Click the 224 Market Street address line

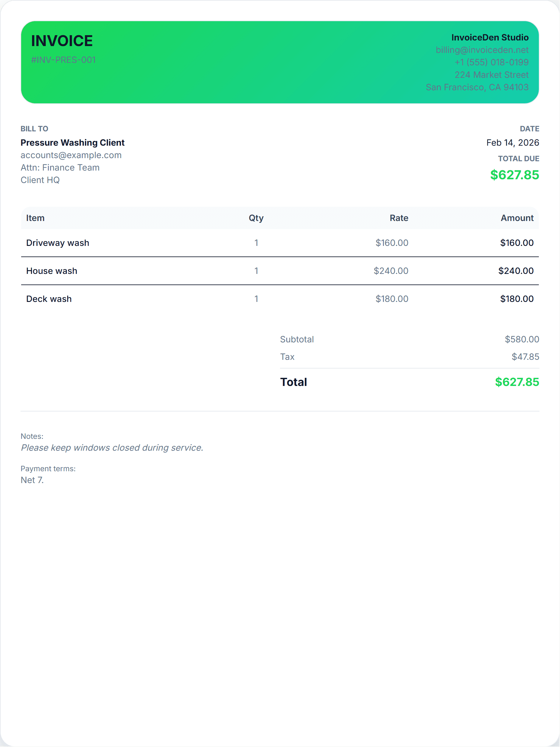coord(491,75)
